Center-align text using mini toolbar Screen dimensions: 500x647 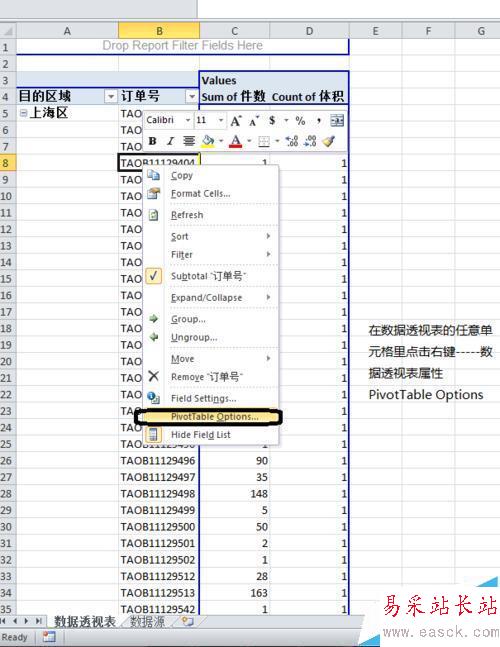(189, 141)
